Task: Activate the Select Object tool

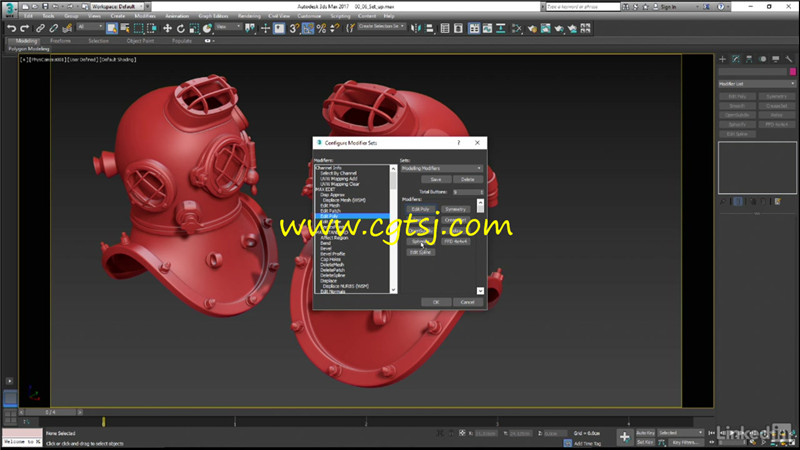Action: coord(112,29)
